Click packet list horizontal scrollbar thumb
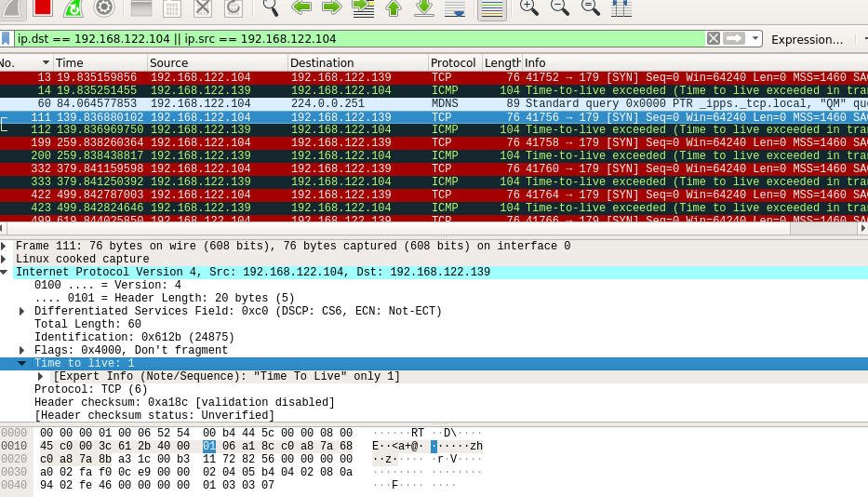The width and height of the screenshot is (868, 497). coord(398,228)
